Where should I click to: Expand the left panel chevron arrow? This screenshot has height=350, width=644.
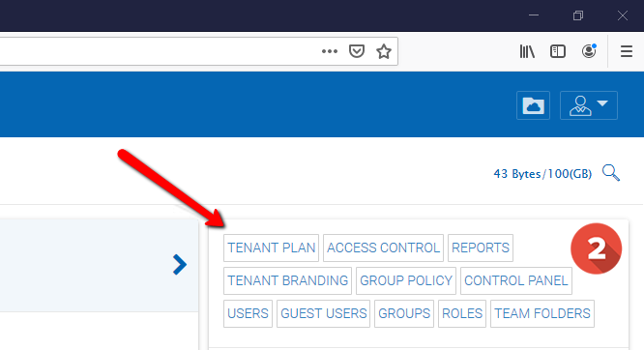tap(180, 265)
